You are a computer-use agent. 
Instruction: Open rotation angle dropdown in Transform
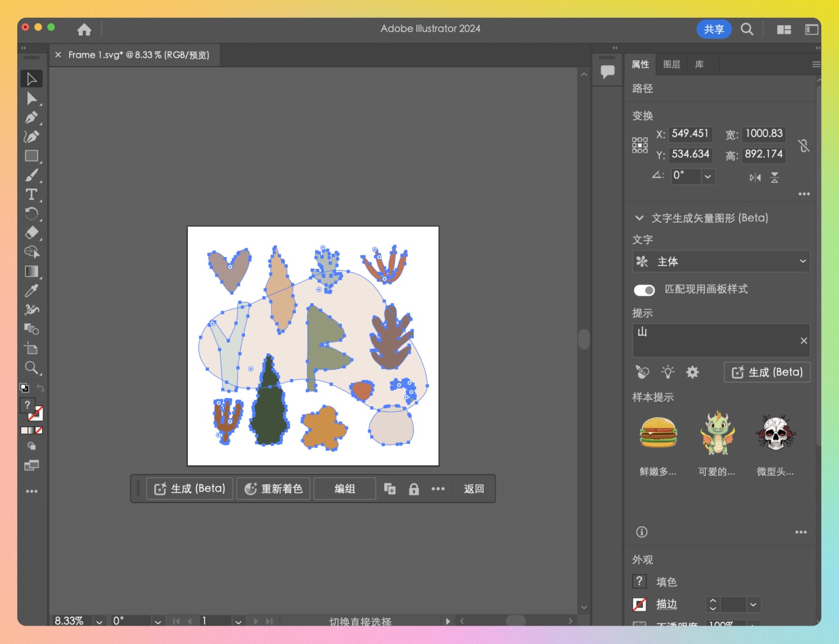click(708, 176)
